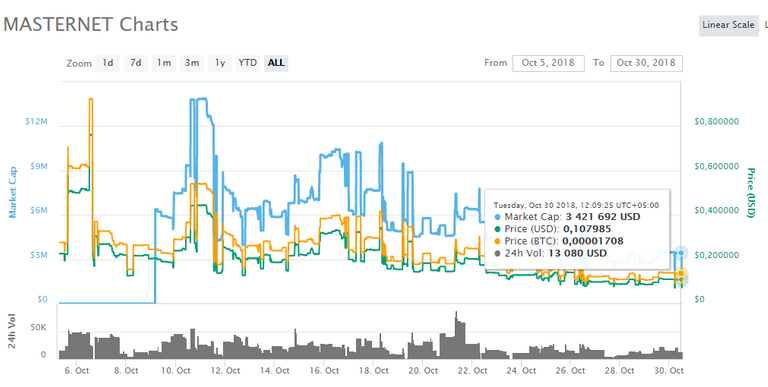Click the 30. Oct date label
768x387 pixels.
point(669,371)
